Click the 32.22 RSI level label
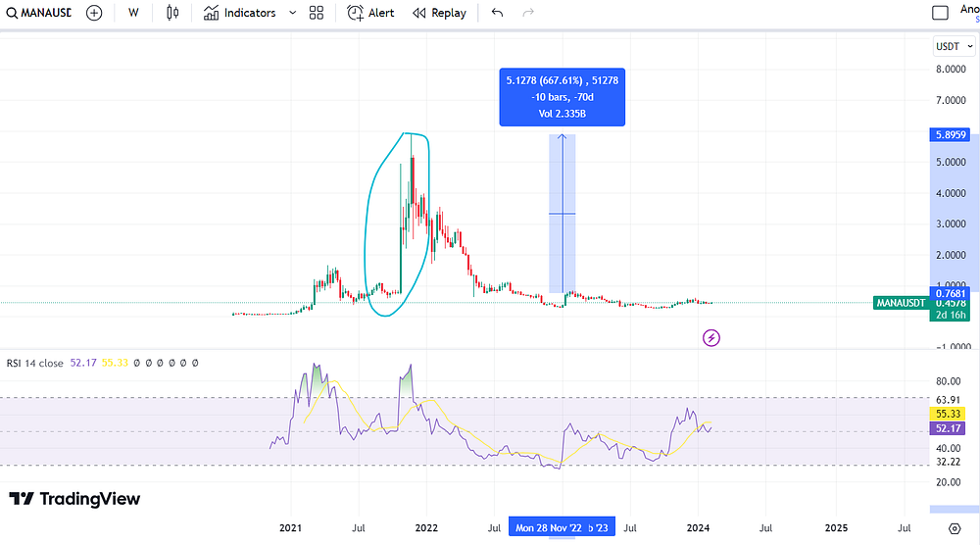 (948, 462)
